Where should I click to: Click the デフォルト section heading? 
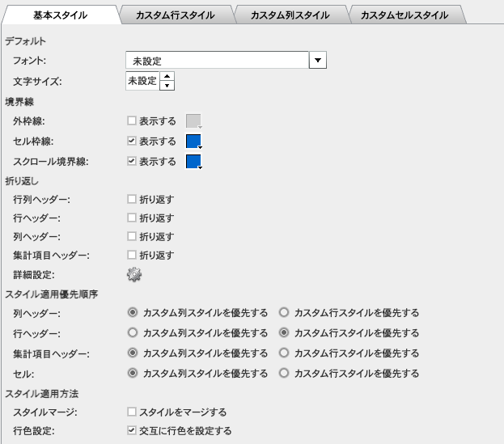click(x=25, y=41)
